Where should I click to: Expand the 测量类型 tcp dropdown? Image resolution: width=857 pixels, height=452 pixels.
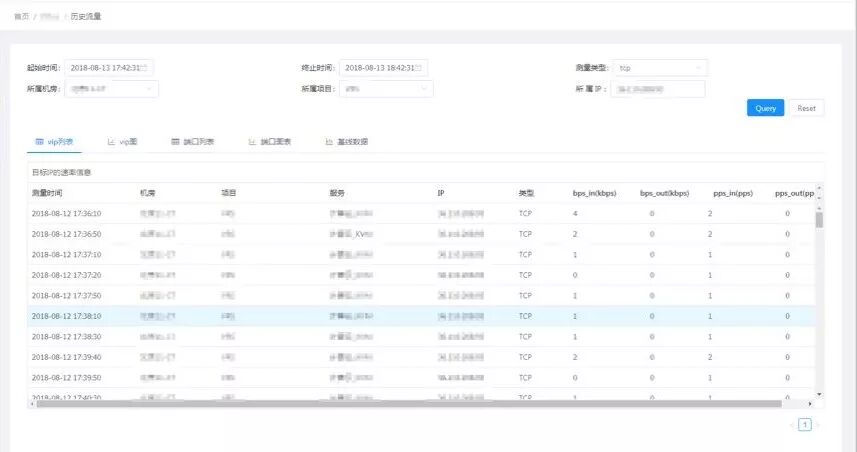pyautogui.click(x=660, y=68)
